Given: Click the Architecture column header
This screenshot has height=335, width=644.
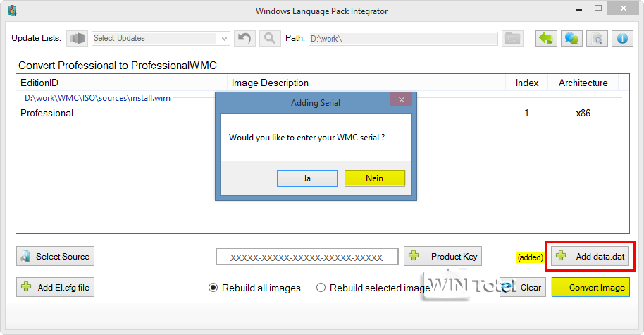Looking at the screenshot, I should coord(583,83).
